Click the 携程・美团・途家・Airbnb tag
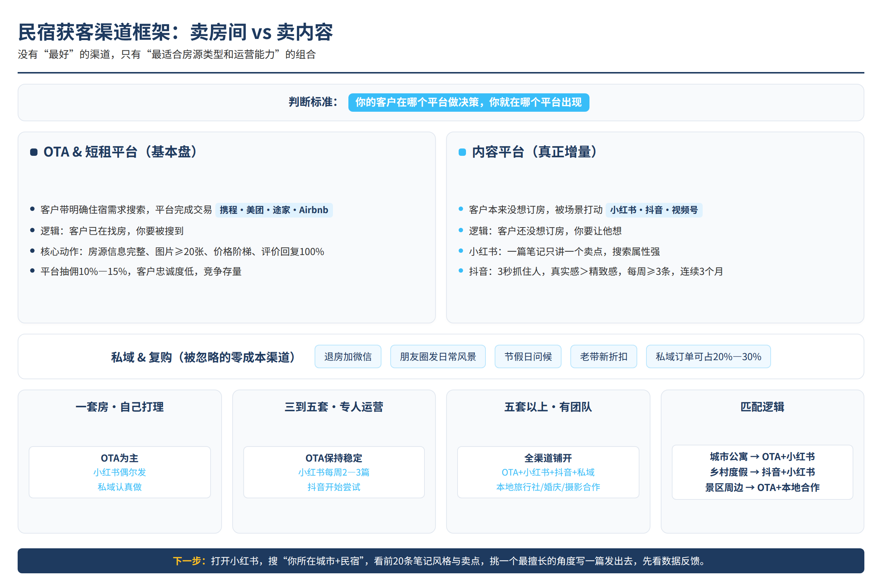The image size is (882, 588). coord(274,210)
